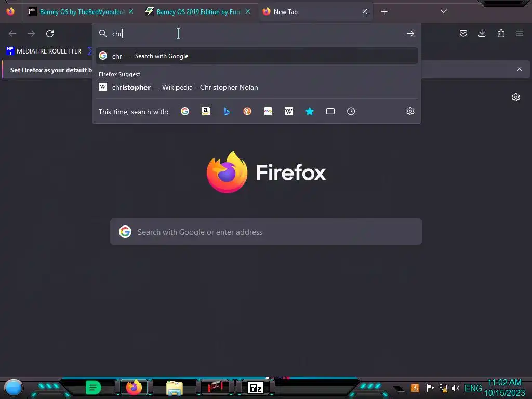532x399 pixels.
Task: Click the orange Java tray icon
Action: point(415,388)
